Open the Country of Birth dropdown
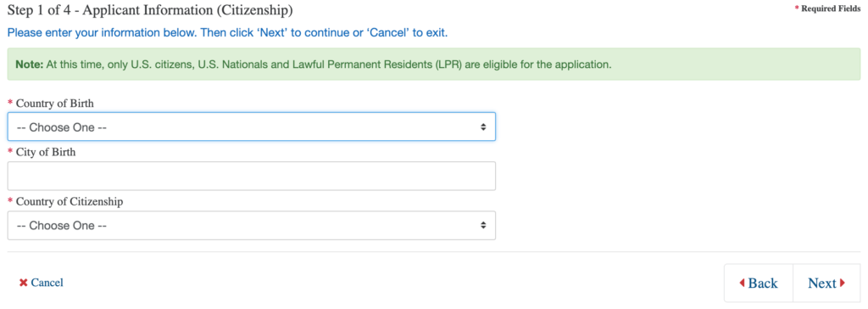868x309 pixels. [x=251, y=127]
